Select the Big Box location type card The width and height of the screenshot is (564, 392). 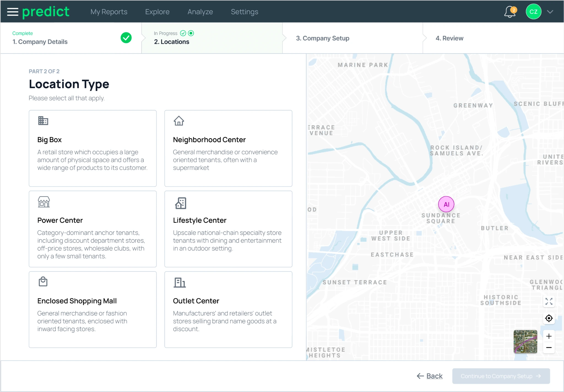click(x=93, y=148)
